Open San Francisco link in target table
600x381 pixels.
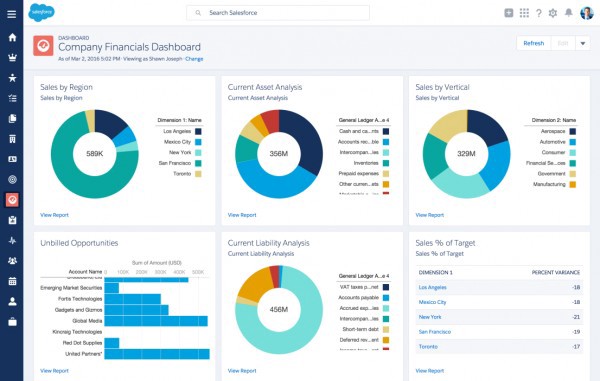click(435, 332)
